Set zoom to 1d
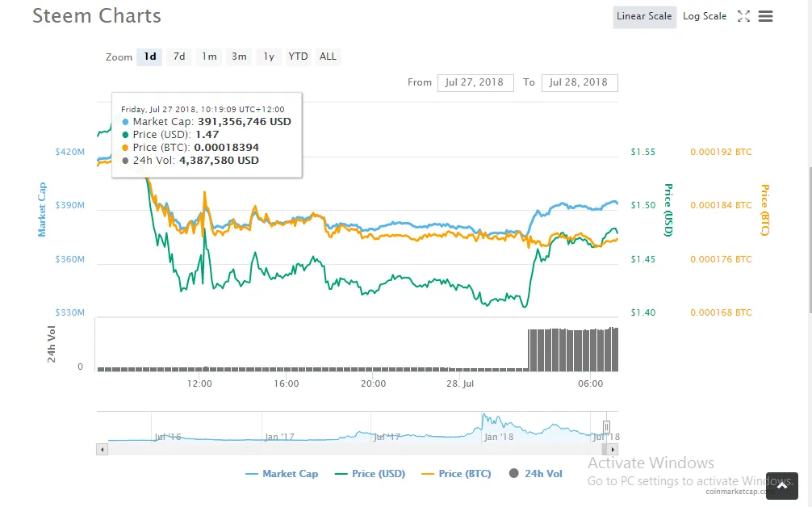Screen dimensions: 812x507 pos(149,57)
